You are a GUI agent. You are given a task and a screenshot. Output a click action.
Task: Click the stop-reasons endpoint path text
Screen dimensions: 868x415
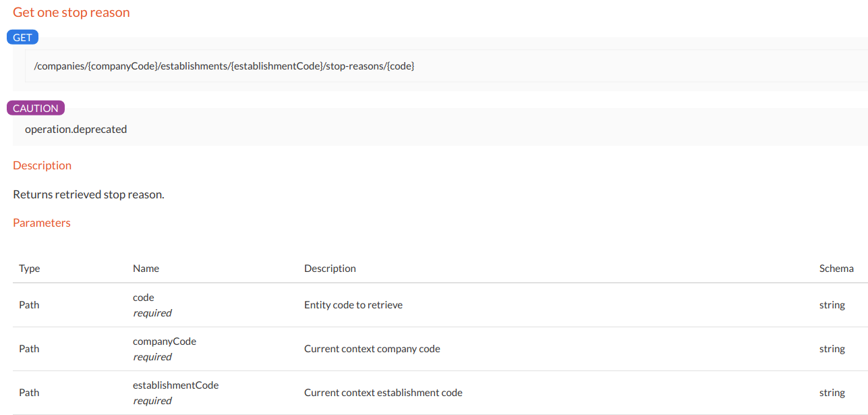click(224, 66)
